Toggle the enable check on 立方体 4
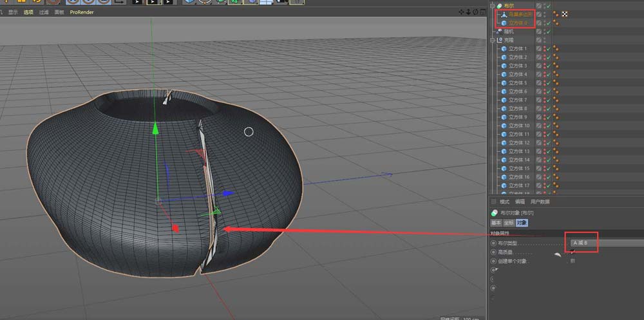 click(548, 74)
